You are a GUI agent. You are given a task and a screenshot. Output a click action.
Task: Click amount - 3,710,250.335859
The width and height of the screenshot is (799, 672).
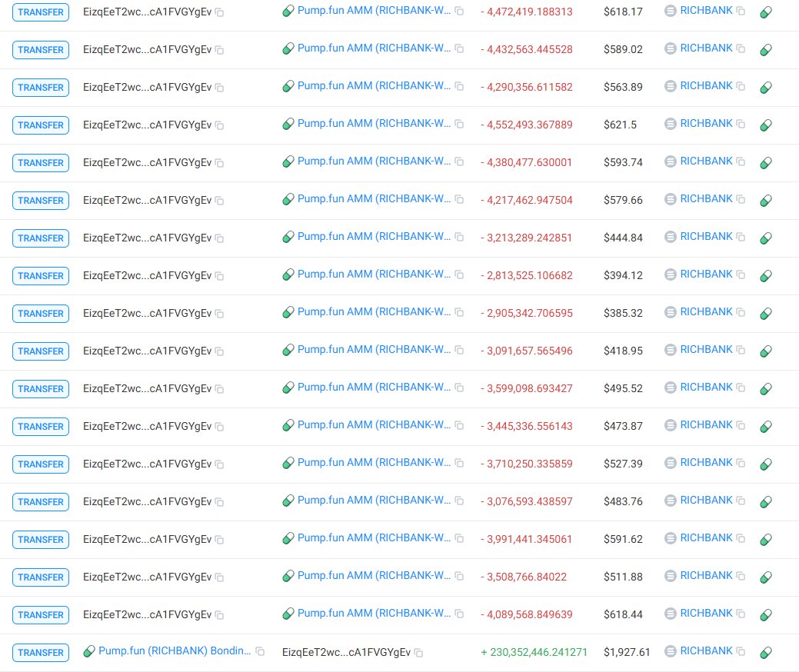(x=526, y=464)
